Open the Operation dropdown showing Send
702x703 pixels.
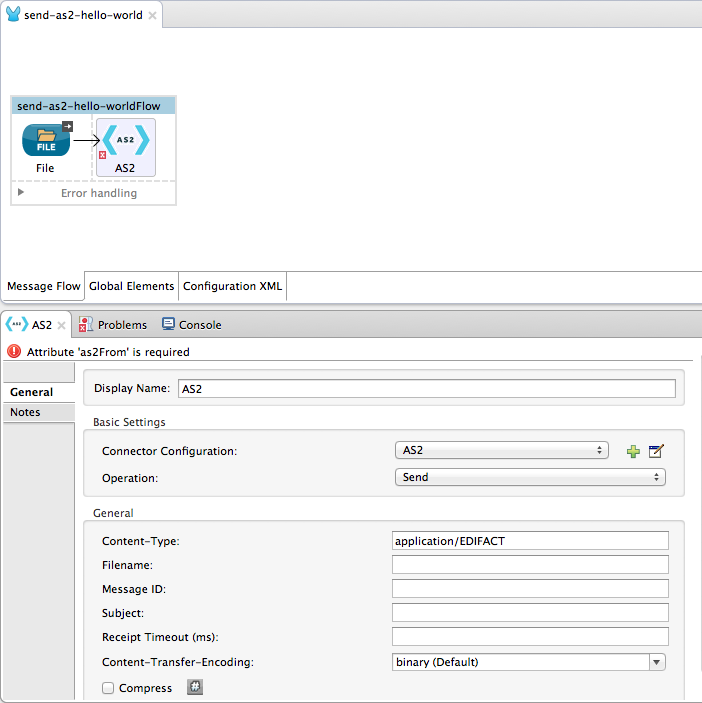click(529, 478)
